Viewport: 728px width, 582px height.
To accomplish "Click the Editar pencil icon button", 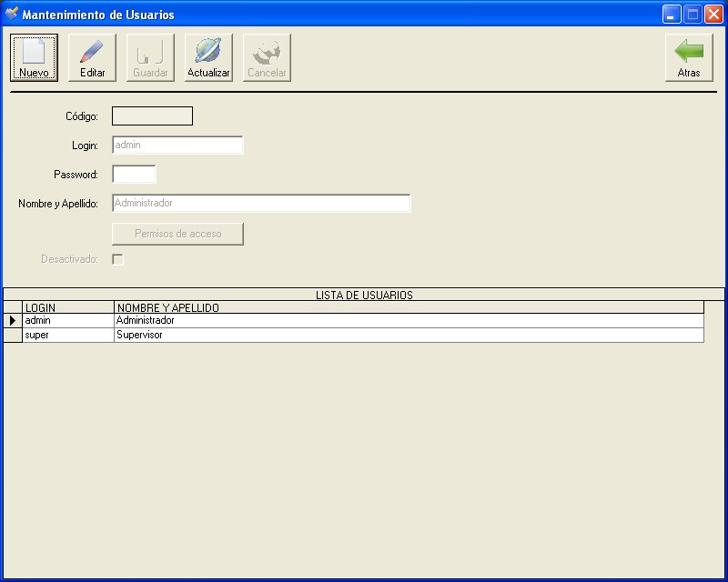I will tap(93, 57).
